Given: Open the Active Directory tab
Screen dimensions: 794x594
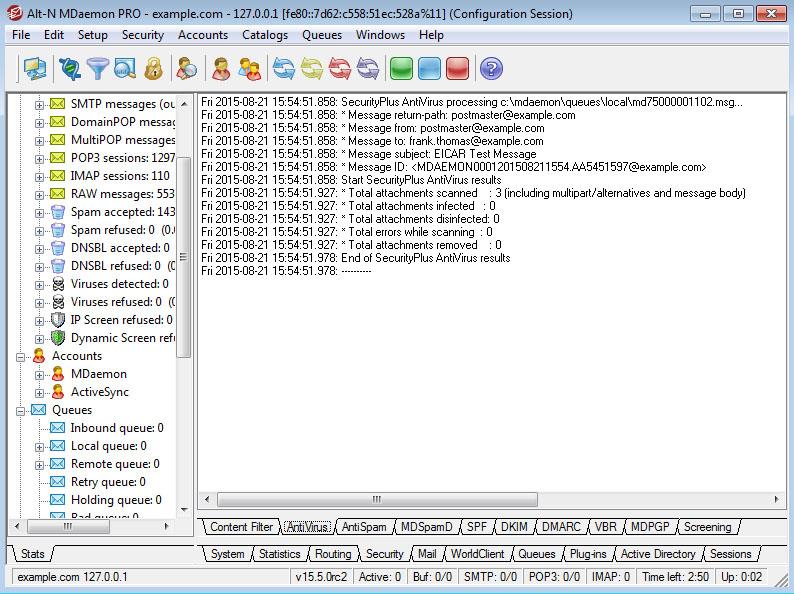Looking at the screenshot, I should point(658,554).
